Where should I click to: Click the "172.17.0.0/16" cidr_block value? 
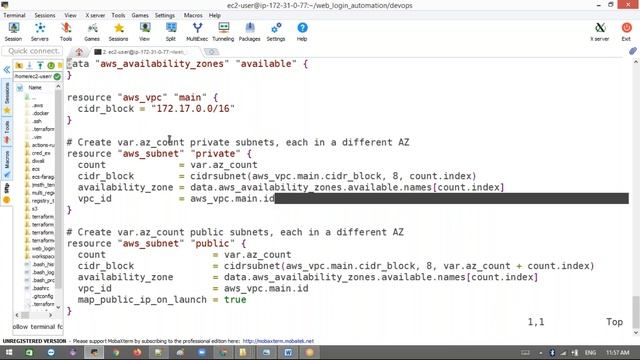[193, 109]
